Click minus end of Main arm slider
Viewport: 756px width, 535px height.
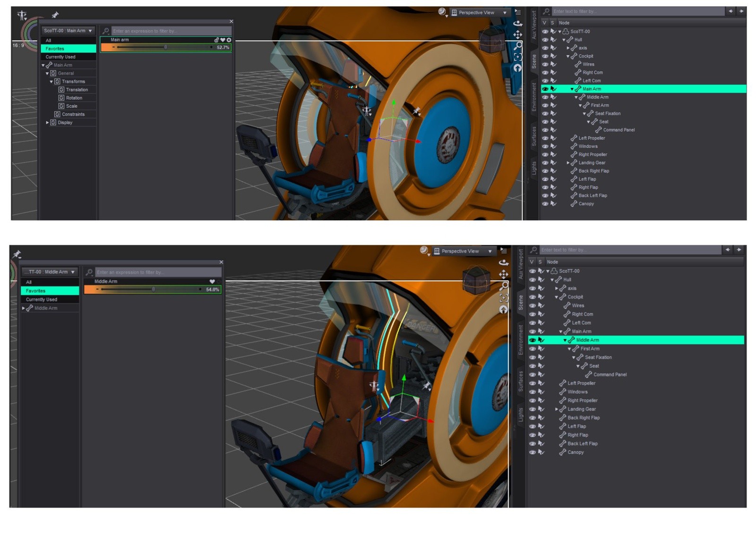click(113, 47)
